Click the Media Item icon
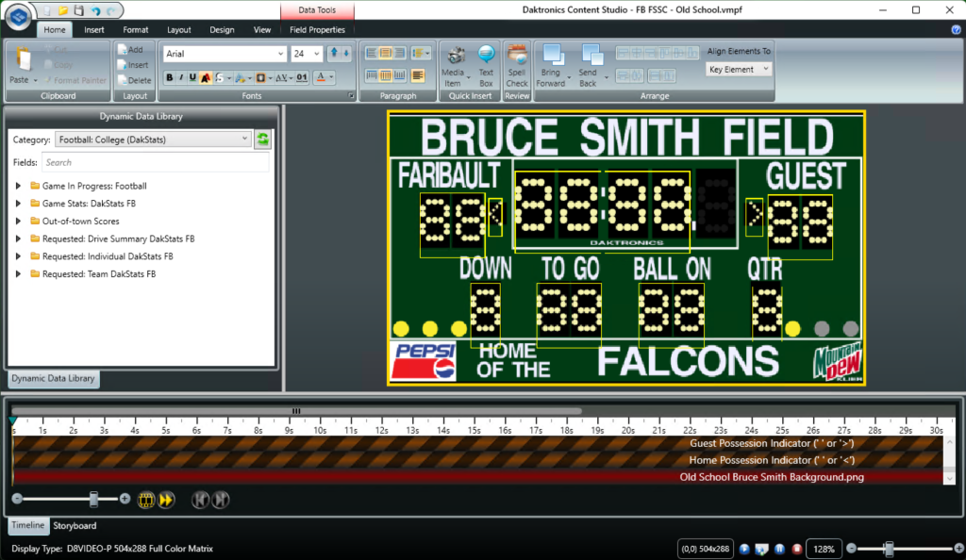 [454, 57]
